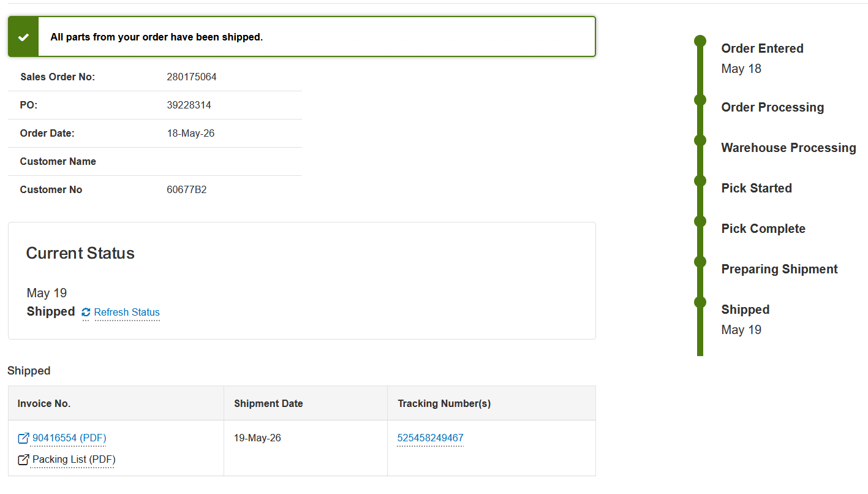Click the Tracking Number(s) column header

click(x=444, y=403)
